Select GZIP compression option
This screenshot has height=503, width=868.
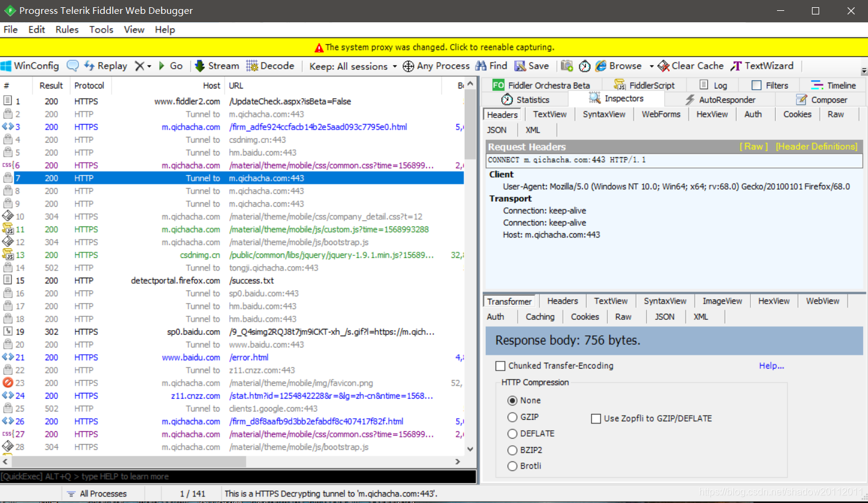pyautogui.click(x=512, y=417)
